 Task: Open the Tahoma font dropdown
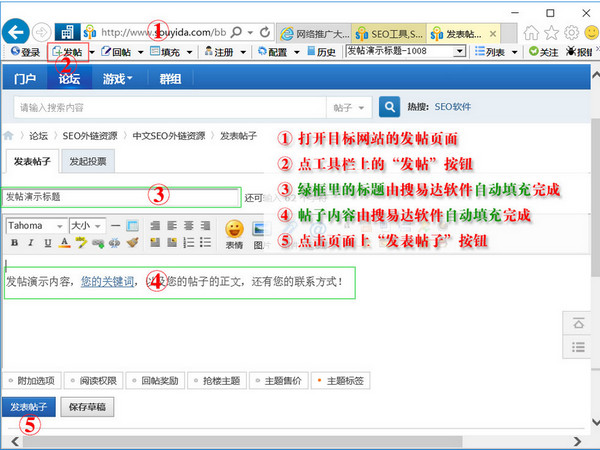[36, 226]
